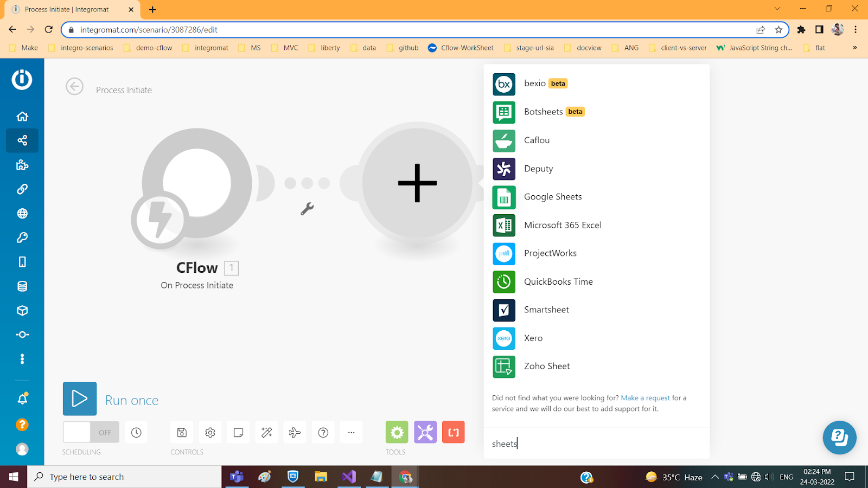Select Deputy from the app list
The height and width of the screenshot is (488, 868).
click(x=596, y=169)
